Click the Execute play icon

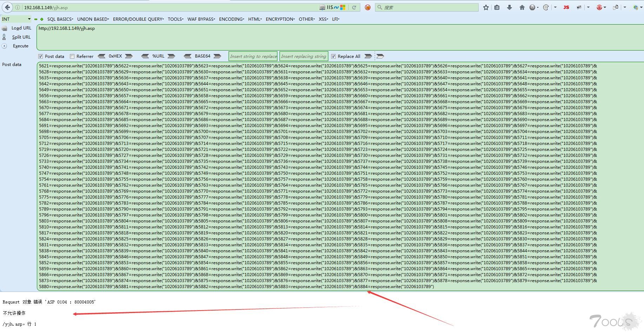tap(4, 46)
